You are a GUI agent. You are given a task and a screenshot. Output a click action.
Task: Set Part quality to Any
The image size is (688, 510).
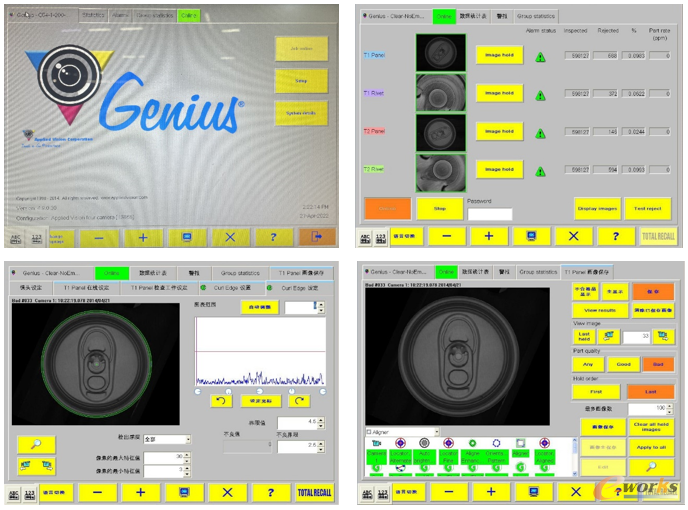588,364
